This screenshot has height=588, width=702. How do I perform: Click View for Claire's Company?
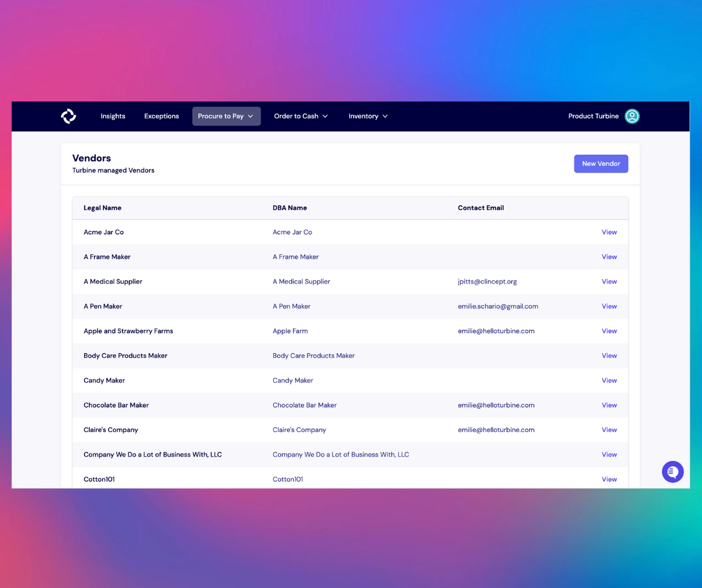pyautogui.click(x=609, y=430)
